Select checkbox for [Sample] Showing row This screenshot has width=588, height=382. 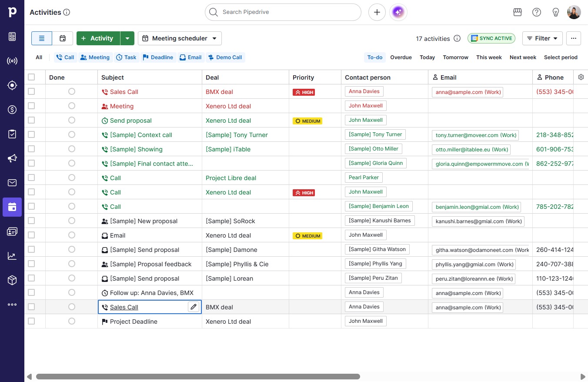(31, 149)
